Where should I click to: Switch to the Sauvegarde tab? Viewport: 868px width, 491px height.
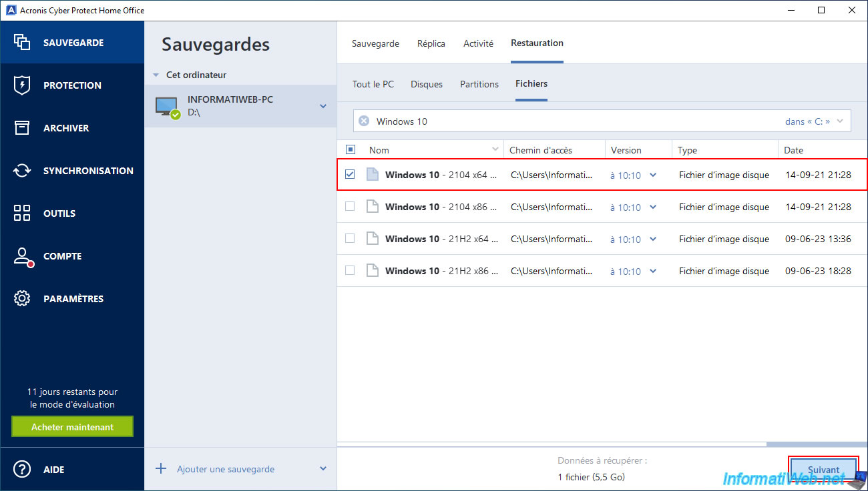coord(375,43)
